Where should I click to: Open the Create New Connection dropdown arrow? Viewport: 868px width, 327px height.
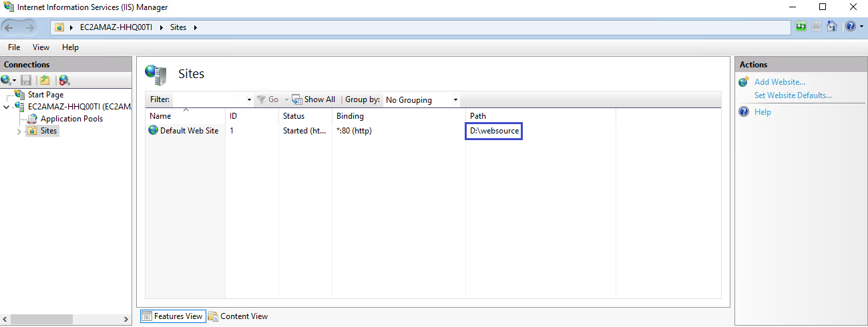coord(15,81)
